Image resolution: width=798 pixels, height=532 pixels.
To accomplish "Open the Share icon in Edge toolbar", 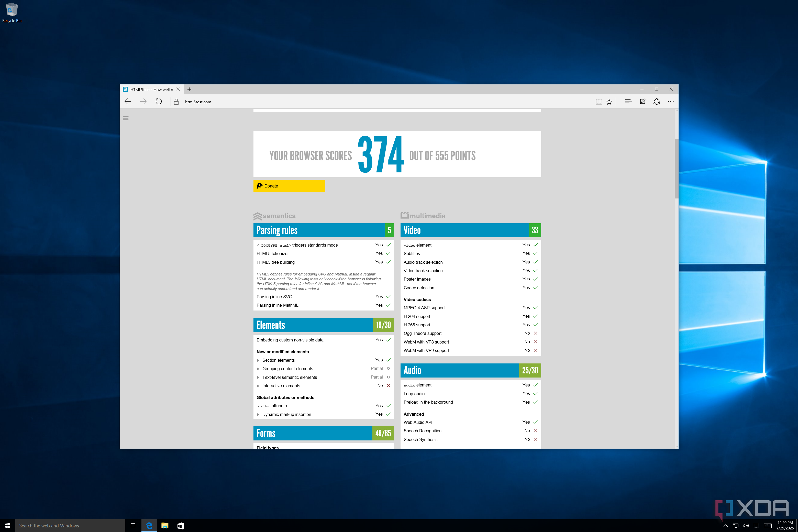I will pos(657,102).
